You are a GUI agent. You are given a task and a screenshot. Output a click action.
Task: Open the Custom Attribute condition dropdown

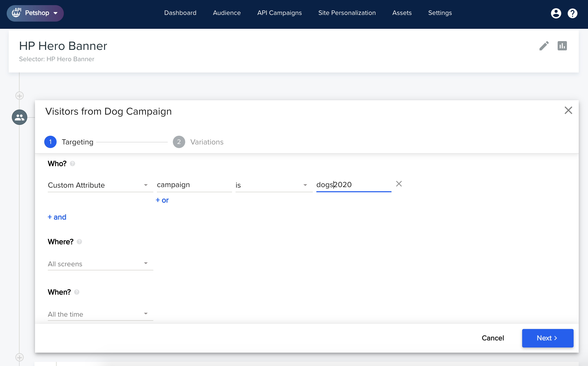[x=100, y=185]
